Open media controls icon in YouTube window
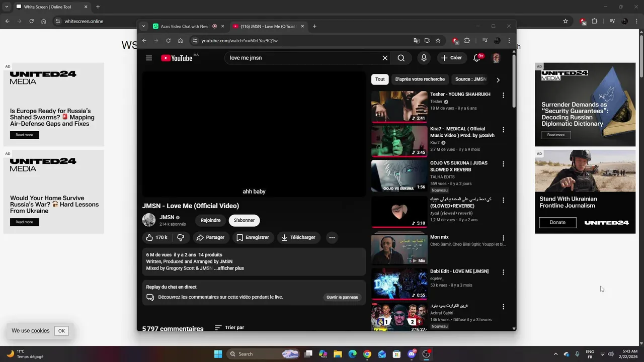 click(485, 41)
